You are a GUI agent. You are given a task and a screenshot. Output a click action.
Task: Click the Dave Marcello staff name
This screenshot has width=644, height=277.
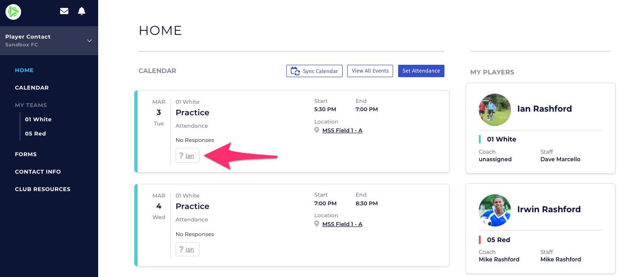561,159
